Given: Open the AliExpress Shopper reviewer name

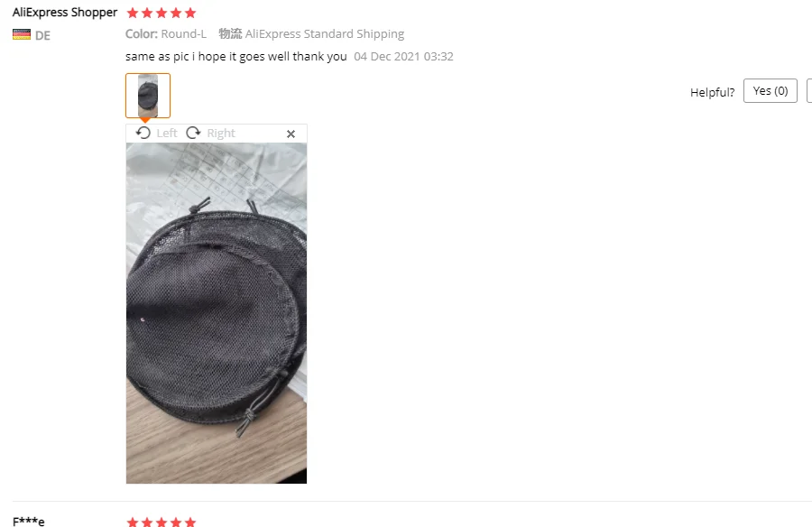Looking at the screenshot, I should coord(65,13).
